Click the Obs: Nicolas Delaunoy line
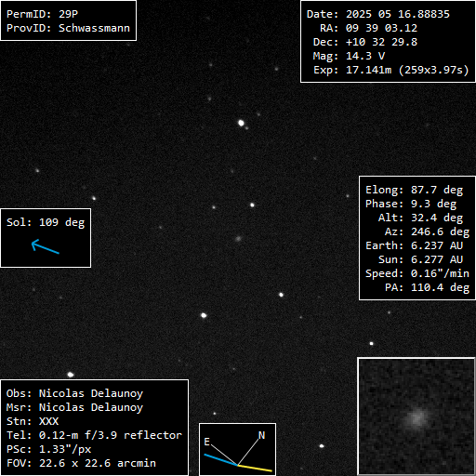The width and height of the screenshot is (476, 476). [74, 393]
